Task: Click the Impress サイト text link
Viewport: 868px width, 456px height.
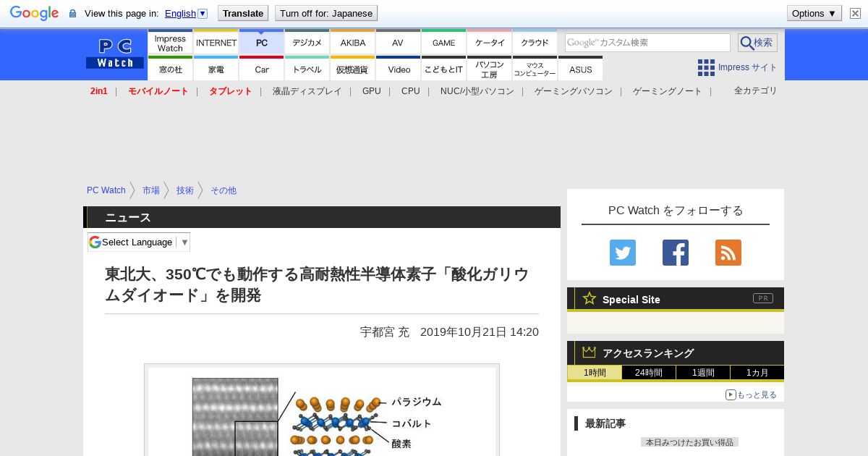Action: 748,67
